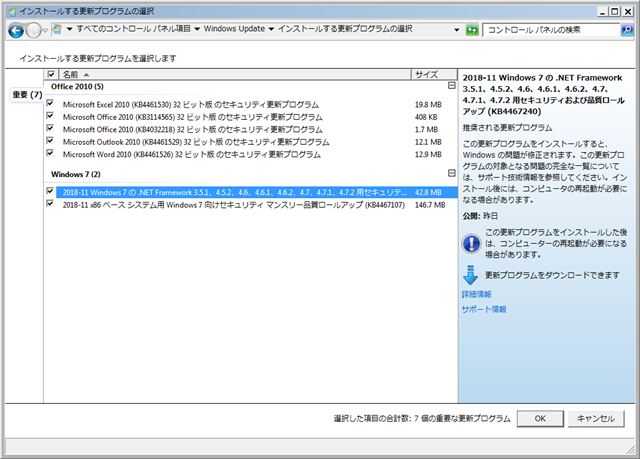The image size is (640, 459).
Task: Click the window resize grip corner
Action: pyautogui.click(x=631, y=450)
